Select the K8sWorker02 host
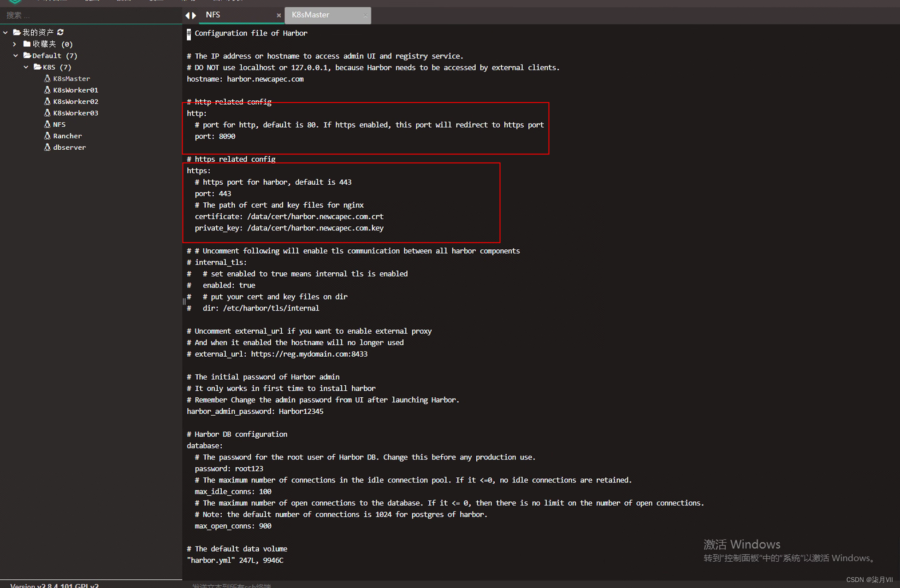 pos(76,102)
